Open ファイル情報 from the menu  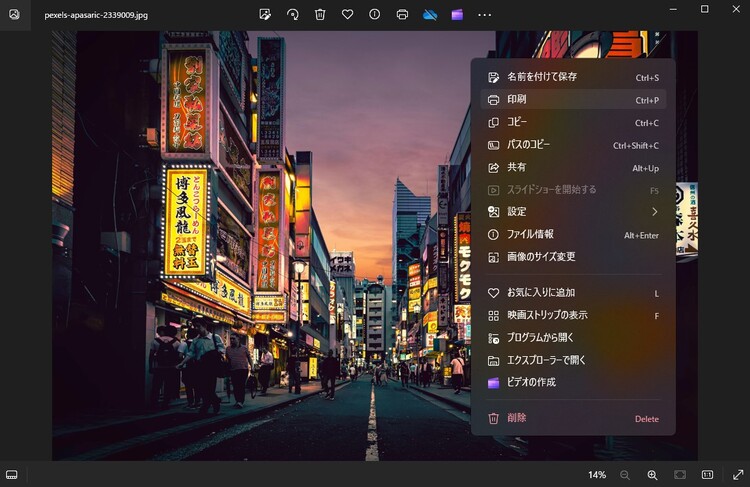coord(573,234)
